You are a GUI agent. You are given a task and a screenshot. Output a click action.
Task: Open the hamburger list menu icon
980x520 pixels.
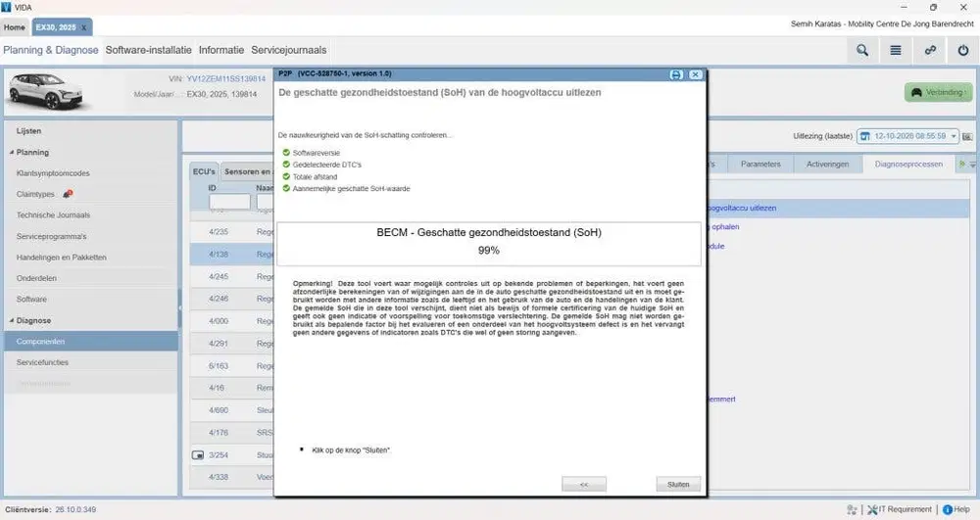pos(896,51)
